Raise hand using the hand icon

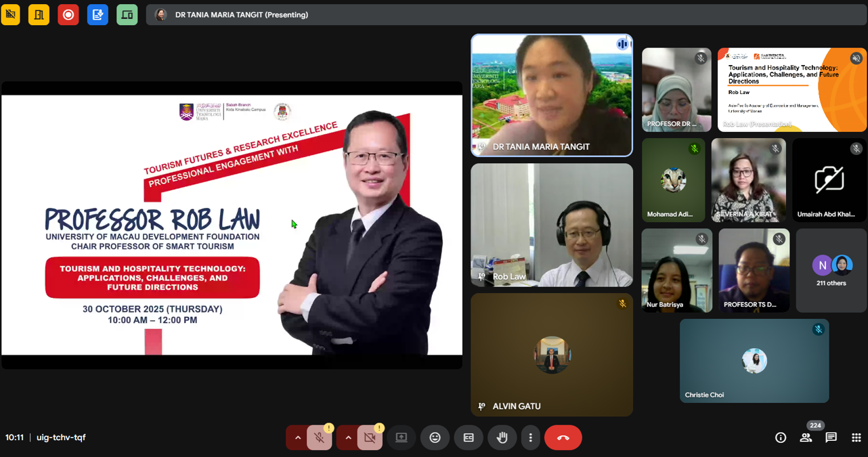502,438
